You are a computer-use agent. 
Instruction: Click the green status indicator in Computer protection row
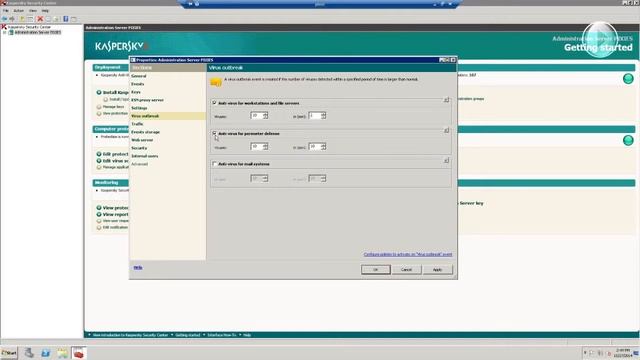[x=628, y=140]
